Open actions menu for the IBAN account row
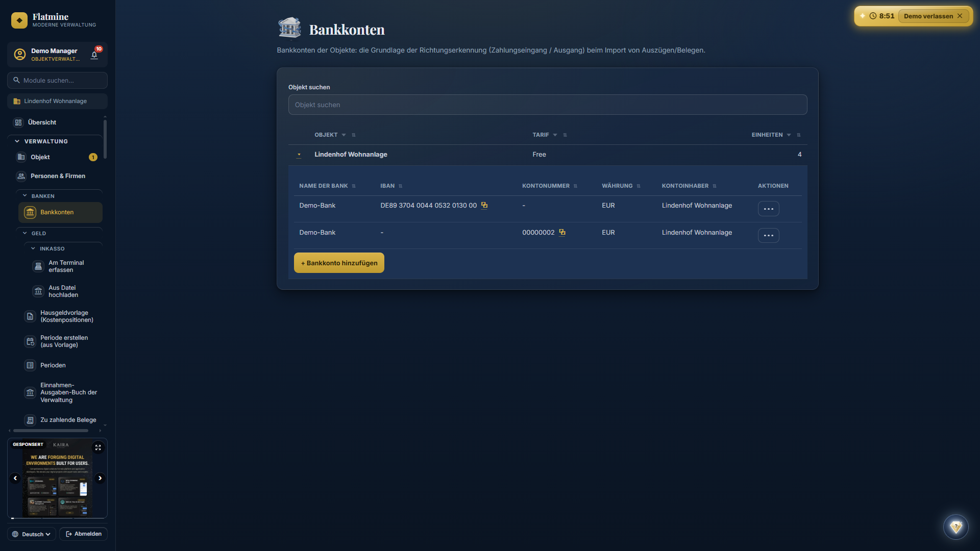 point(768,209)
